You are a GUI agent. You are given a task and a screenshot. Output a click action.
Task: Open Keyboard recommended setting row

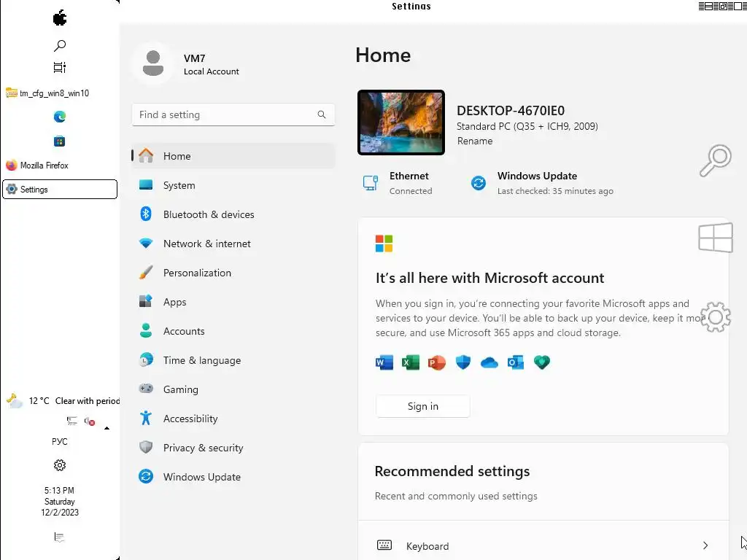click(x=543, y=545)
